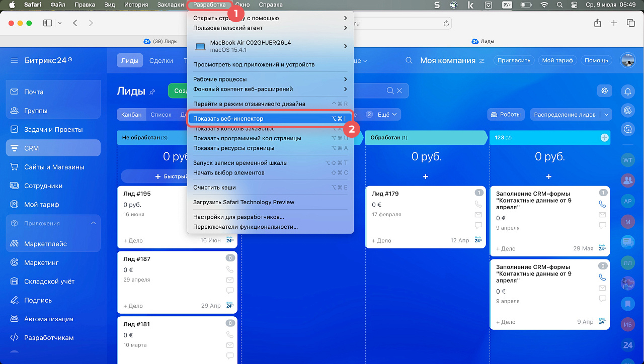Go back in Safari
The image size is (644, 364).
[75, 23]
